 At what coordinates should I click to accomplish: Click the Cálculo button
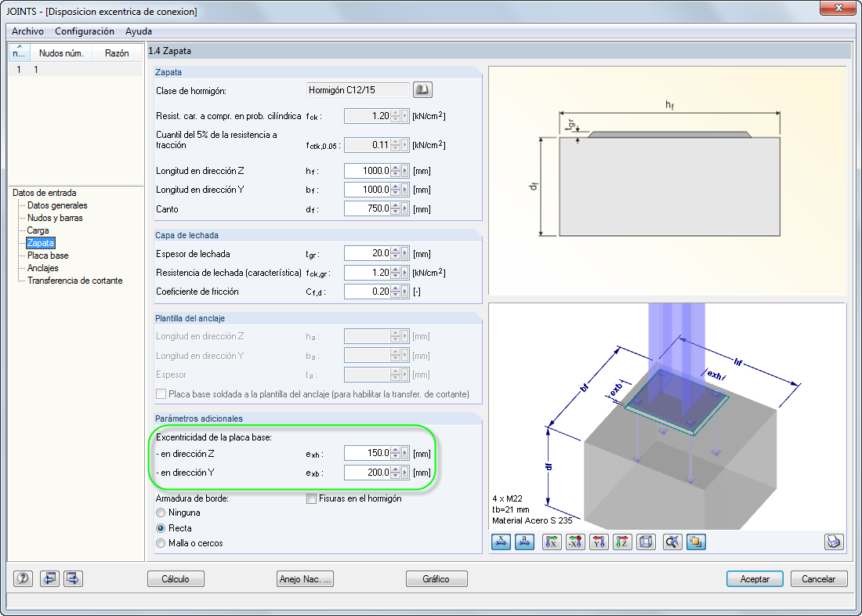pos(176,579)
